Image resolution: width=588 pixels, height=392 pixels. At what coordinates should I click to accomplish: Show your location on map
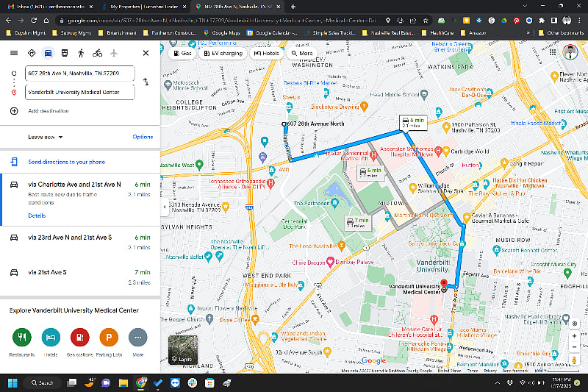[575, 324]
